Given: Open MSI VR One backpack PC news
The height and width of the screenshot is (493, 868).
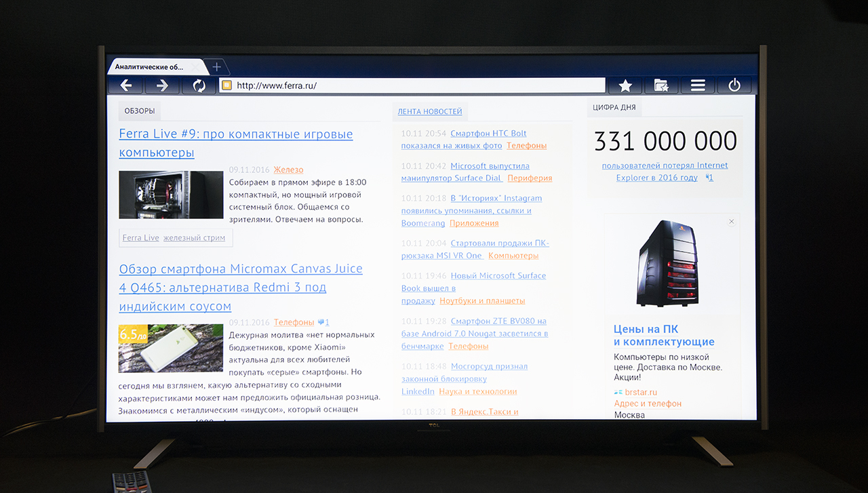Looking at the screenshot, I should tap(475, 250).
